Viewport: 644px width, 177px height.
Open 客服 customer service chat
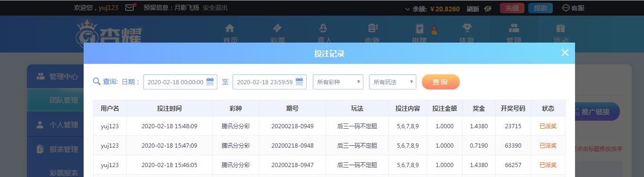point(573,8)
